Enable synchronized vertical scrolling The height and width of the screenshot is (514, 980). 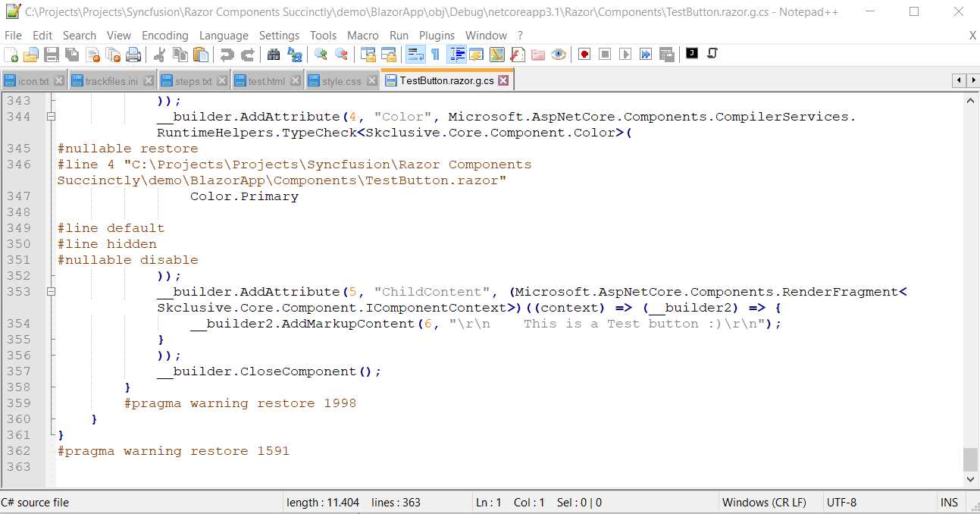click(x=367, y=54)
